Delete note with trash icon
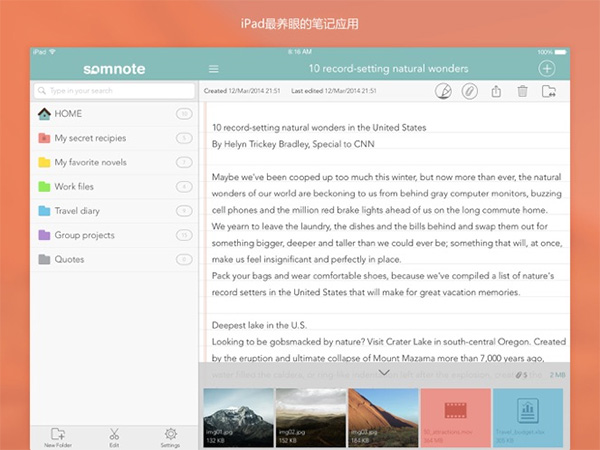Screen dimensions: 600x450 [522, 91]
